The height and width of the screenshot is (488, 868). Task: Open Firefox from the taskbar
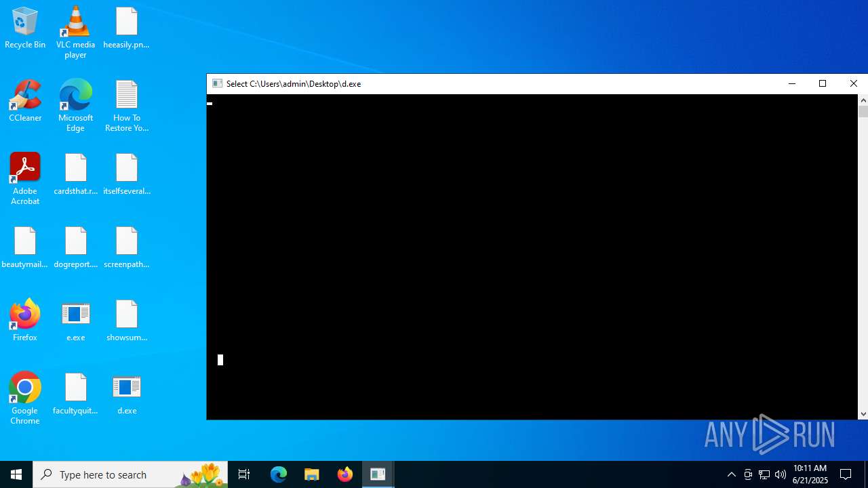click(x=345, y=474)
